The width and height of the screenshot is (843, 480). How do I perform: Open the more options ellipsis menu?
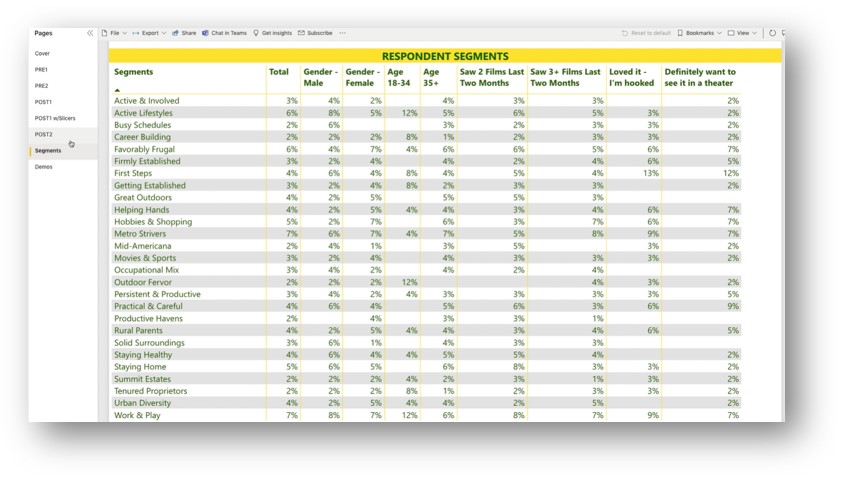pos(342,33)
